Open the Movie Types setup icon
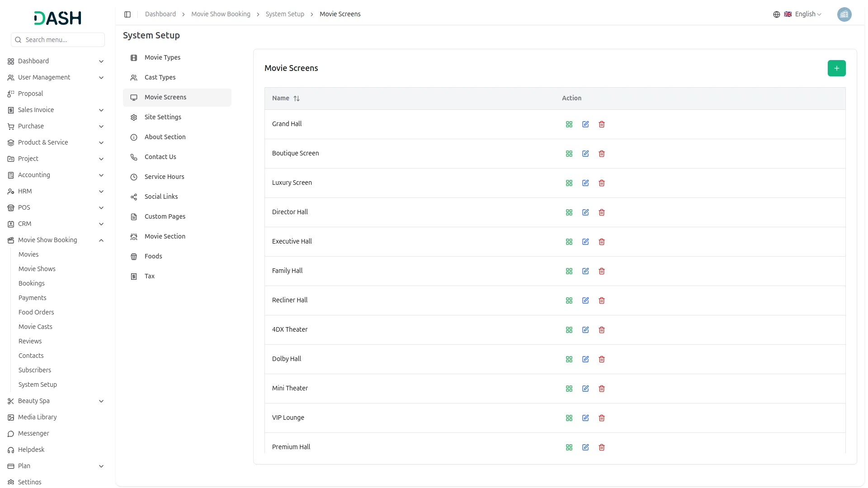The image size is (868, 488). pos(133,58)
